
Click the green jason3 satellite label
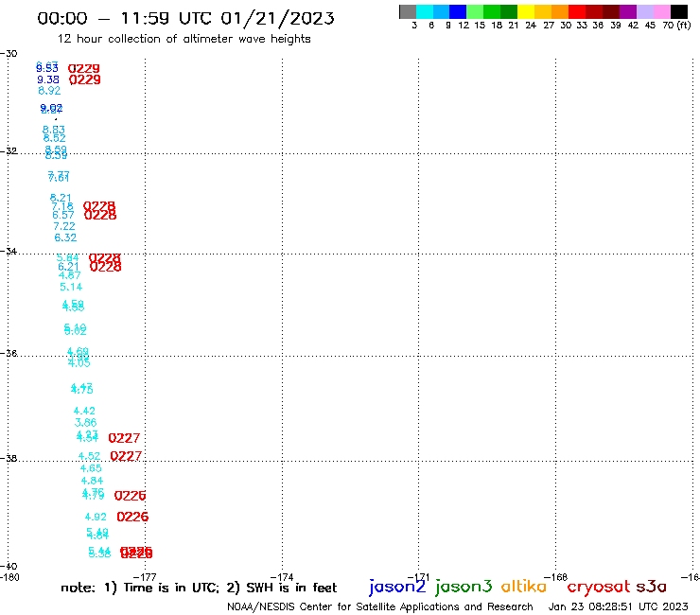(464, 587)
